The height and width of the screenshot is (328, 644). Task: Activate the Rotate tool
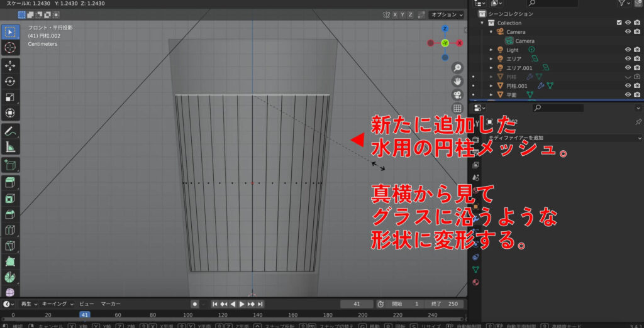[10, 81]
